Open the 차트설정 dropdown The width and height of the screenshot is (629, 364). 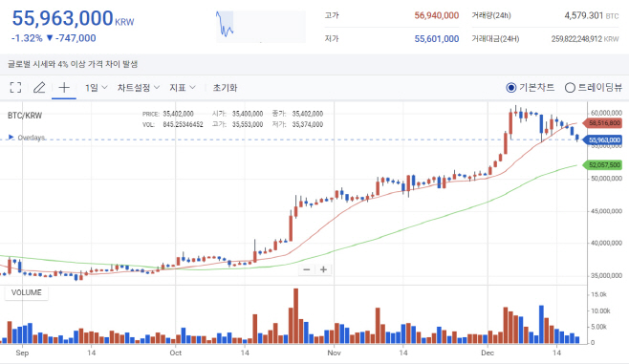tap(139, 87)
